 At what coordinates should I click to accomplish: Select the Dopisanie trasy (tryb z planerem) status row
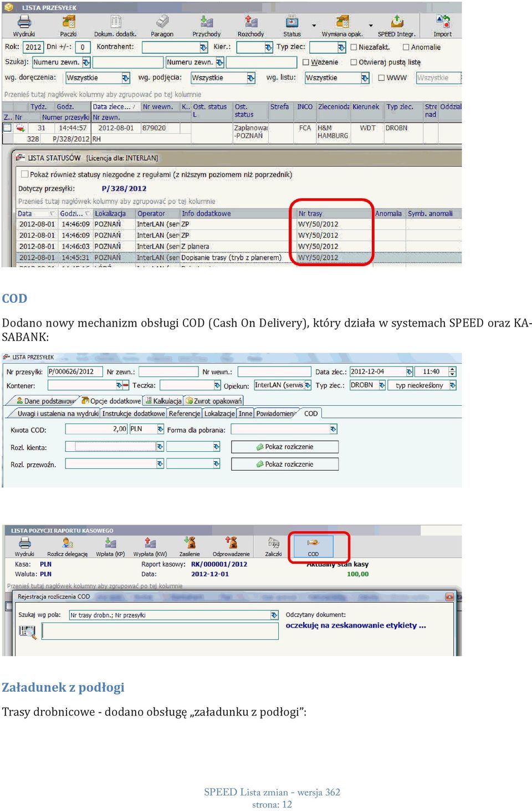tap(238, 258)
